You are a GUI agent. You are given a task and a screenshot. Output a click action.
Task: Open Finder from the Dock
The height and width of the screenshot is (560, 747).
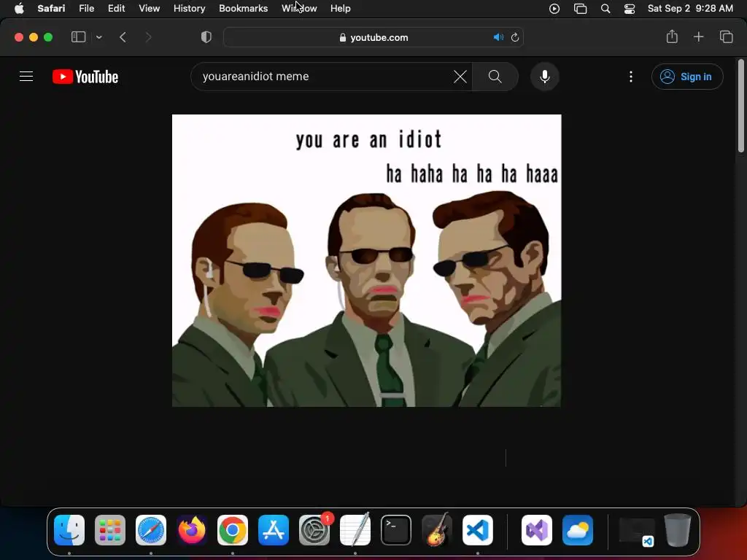[x=69, y=530]
